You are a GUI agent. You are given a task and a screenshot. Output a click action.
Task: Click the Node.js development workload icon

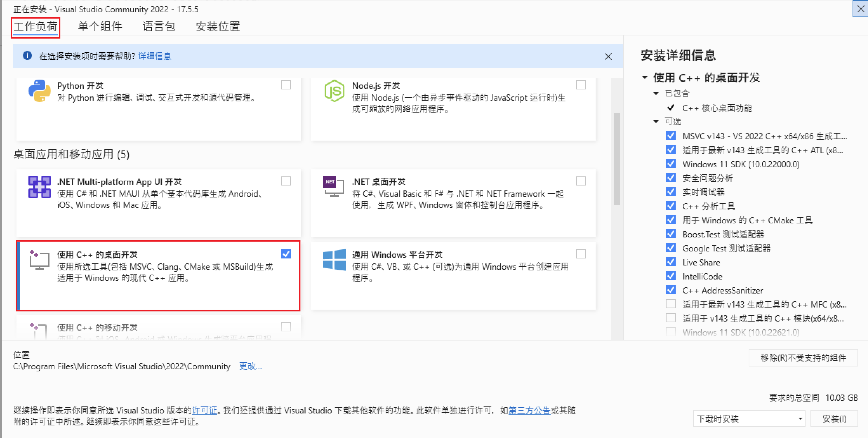point(334,91)
